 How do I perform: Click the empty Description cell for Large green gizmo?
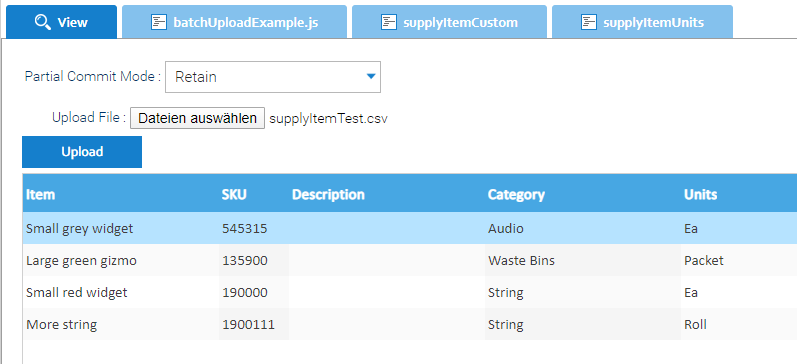pos(387,260)
